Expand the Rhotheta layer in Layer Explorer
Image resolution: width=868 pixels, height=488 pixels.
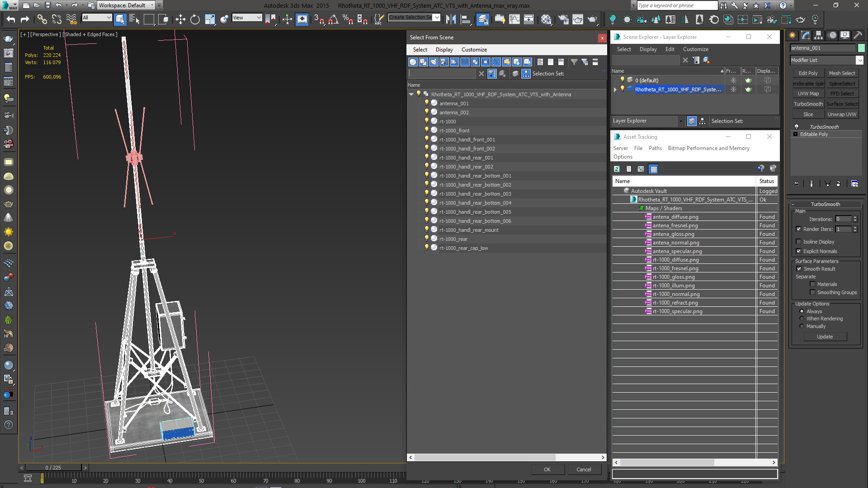pos(615,89)
